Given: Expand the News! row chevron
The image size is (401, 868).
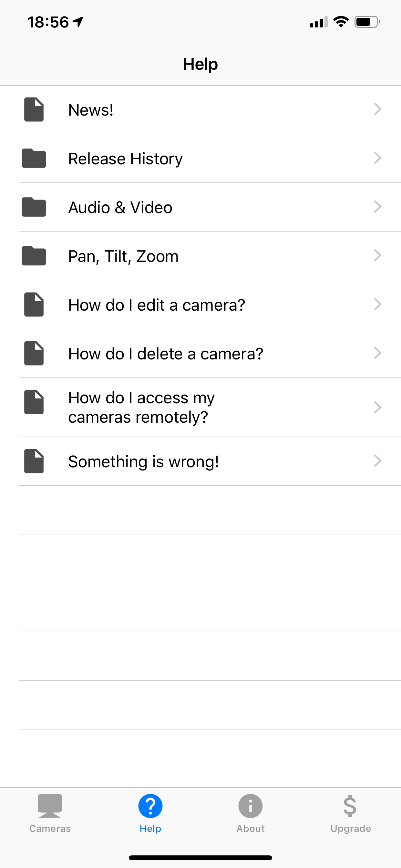Looking at the screenshot, I should pos(377,109).
